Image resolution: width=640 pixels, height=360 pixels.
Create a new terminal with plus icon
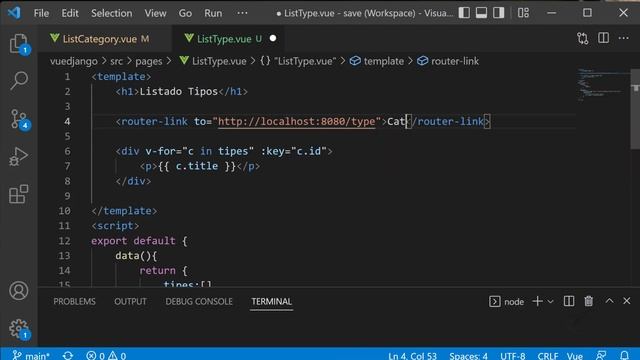pos(538,301)
